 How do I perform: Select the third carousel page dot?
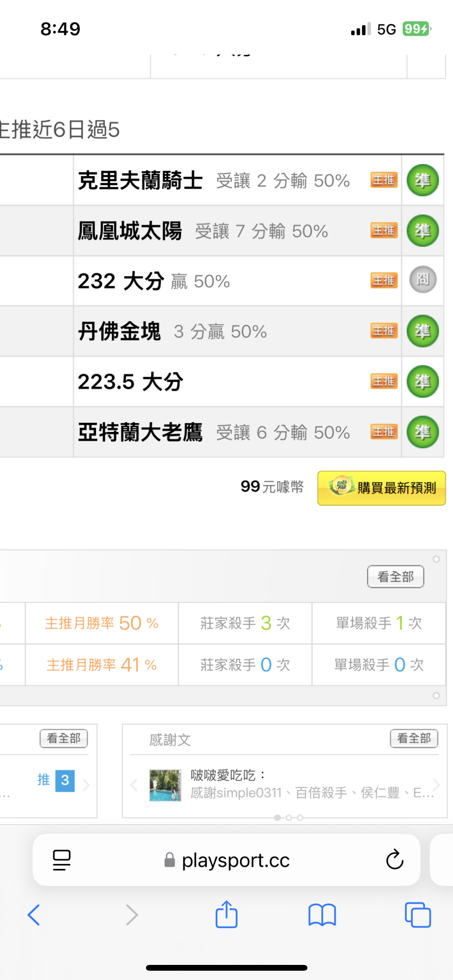[300, 818]
